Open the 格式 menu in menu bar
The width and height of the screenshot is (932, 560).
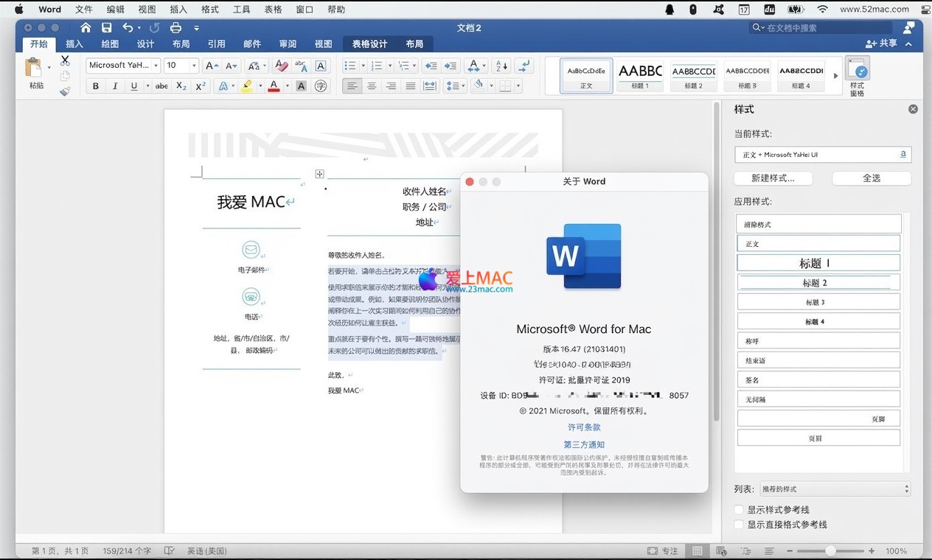tap(210, 10)
